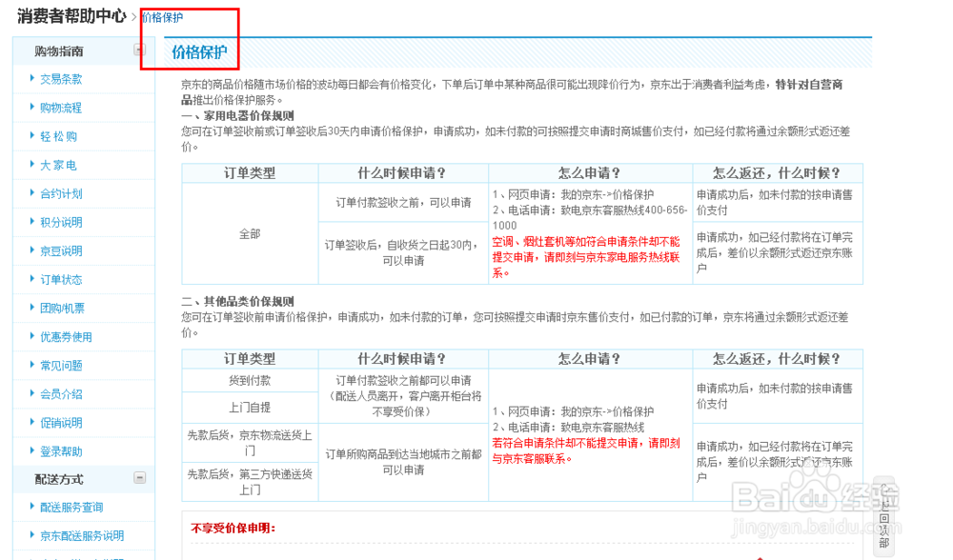Open 优惠券使用 help page
The image size is (953, 560).
[x=66, y=336]
